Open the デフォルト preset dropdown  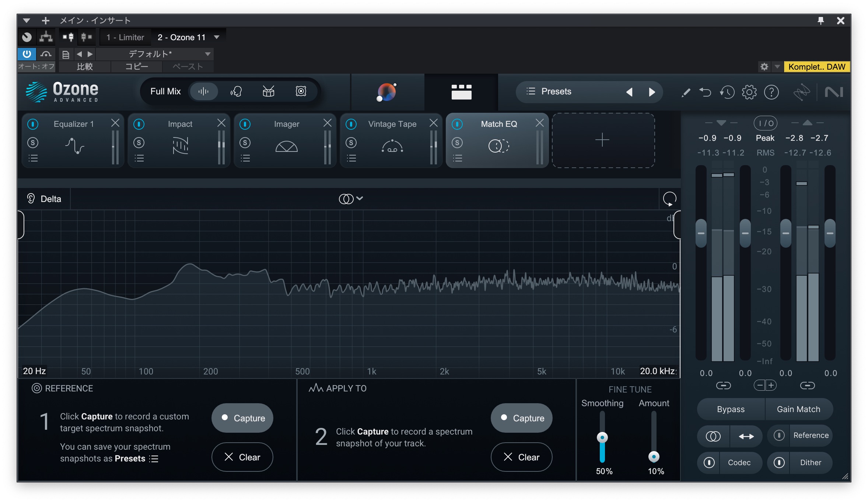click(207, 54)
